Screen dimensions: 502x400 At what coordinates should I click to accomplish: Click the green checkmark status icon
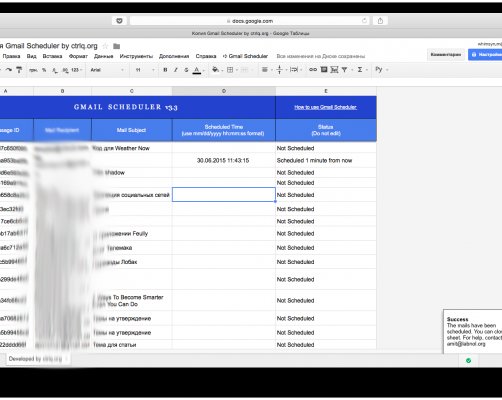pyautogui.click(x=468, y=360)
